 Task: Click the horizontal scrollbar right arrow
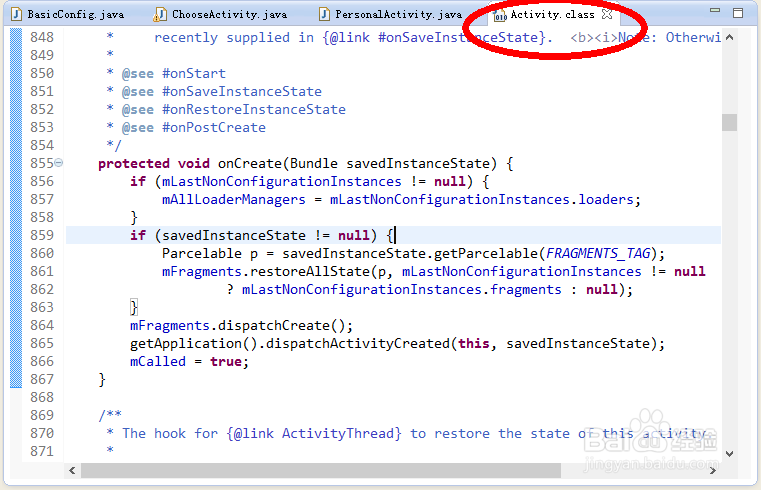point(711,469)
